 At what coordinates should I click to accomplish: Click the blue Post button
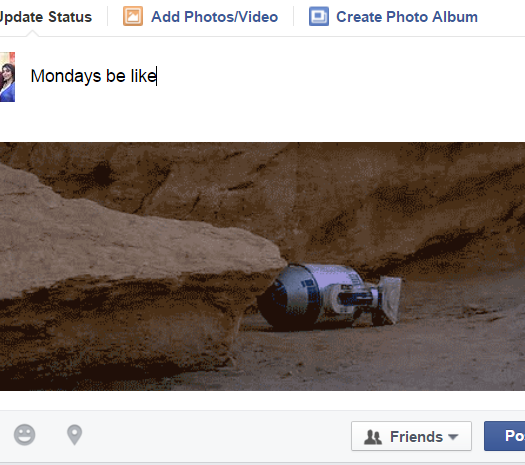(x=505, y=436)
